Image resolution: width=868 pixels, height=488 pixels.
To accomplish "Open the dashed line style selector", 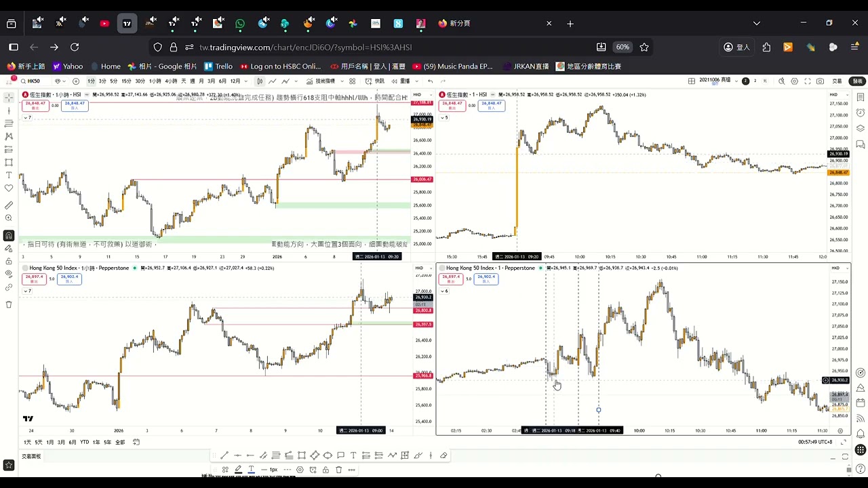I will point(288,469).
